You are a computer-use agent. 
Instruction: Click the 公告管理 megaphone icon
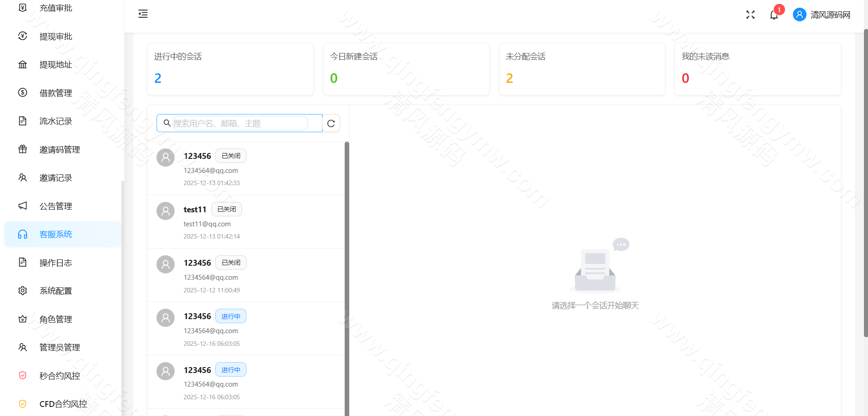point(23,206)
